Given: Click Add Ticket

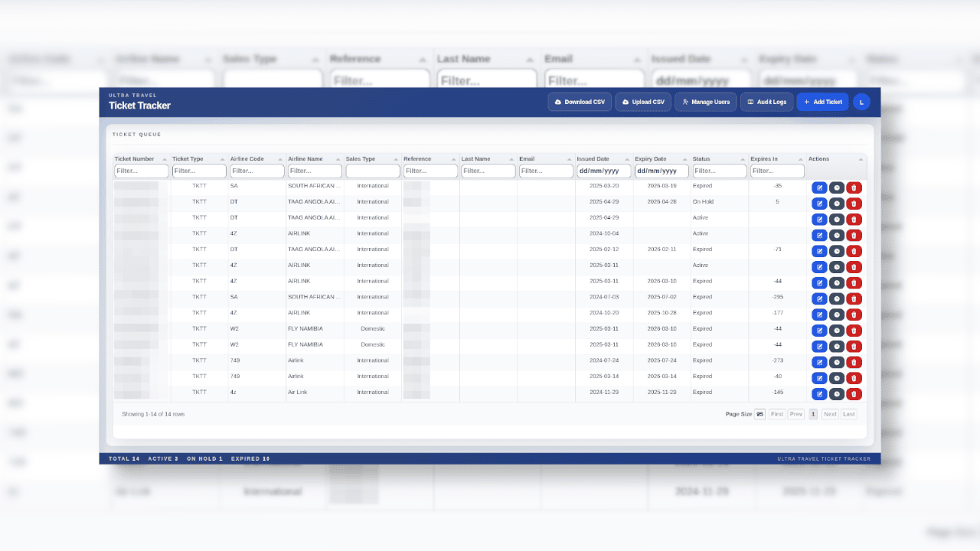Looking at the screenshot, I should coord(822,102).
